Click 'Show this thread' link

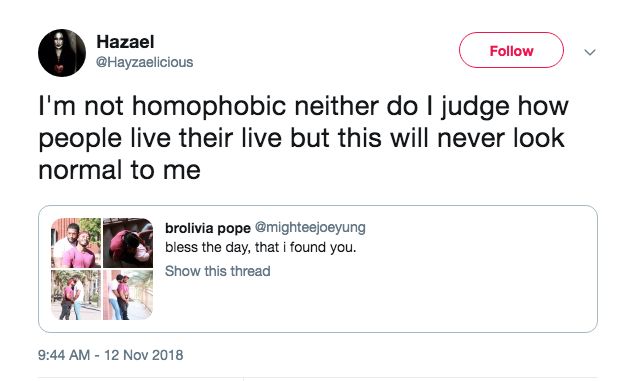pos(218,271)
